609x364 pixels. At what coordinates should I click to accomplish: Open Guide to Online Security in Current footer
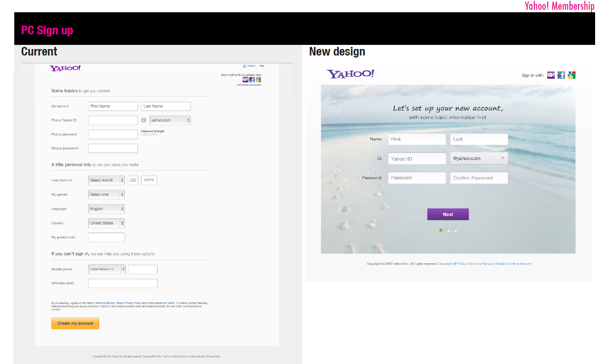coord(193,357)
